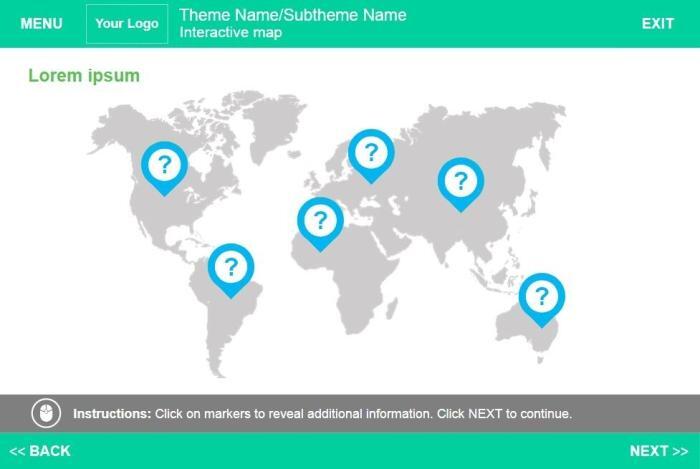This screenshot has width=700, height=469.
Task: Open the MENU in the header
Action: pyautogui.click(x=41, y=24)
